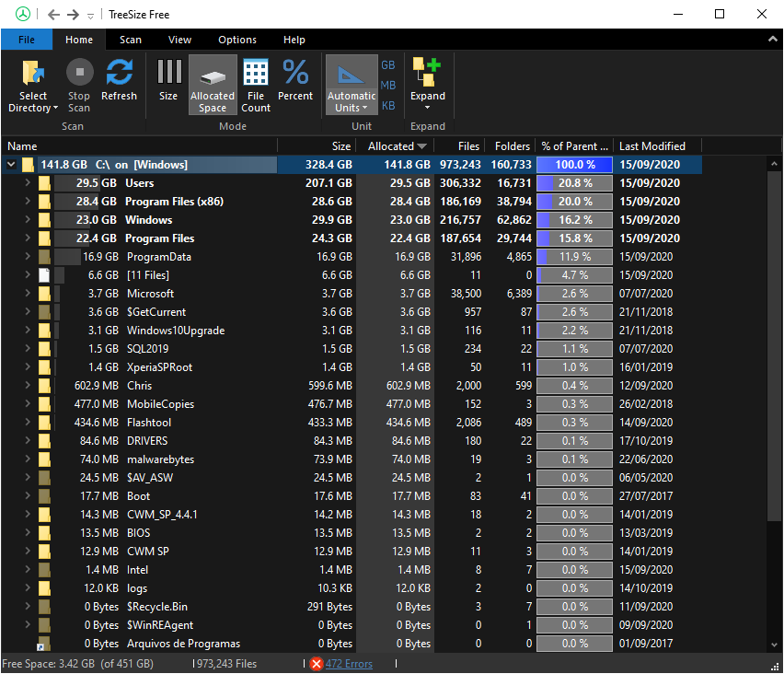
Task: Open the quick access toolbar dropdown
Action: point(90,16)
